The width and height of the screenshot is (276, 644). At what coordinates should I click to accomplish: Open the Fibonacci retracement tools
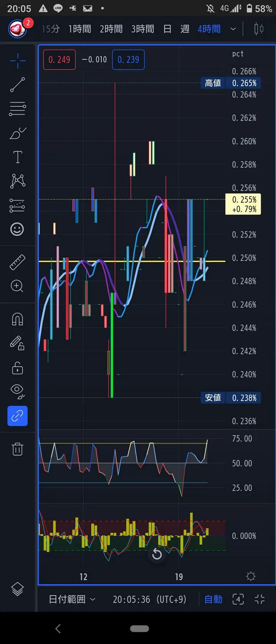click(18, 109)
